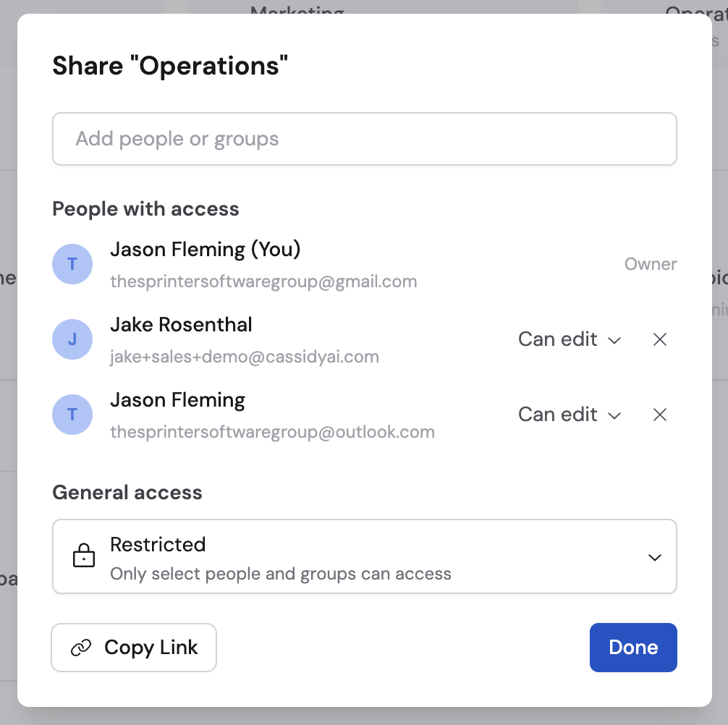Click the People with access heading

(x=145, y=209)
